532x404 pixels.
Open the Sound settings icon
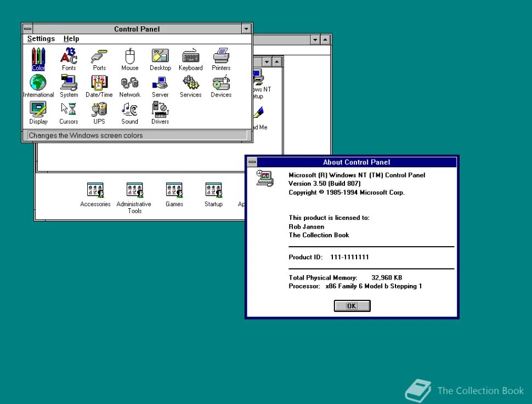click(x=129, y=110)
